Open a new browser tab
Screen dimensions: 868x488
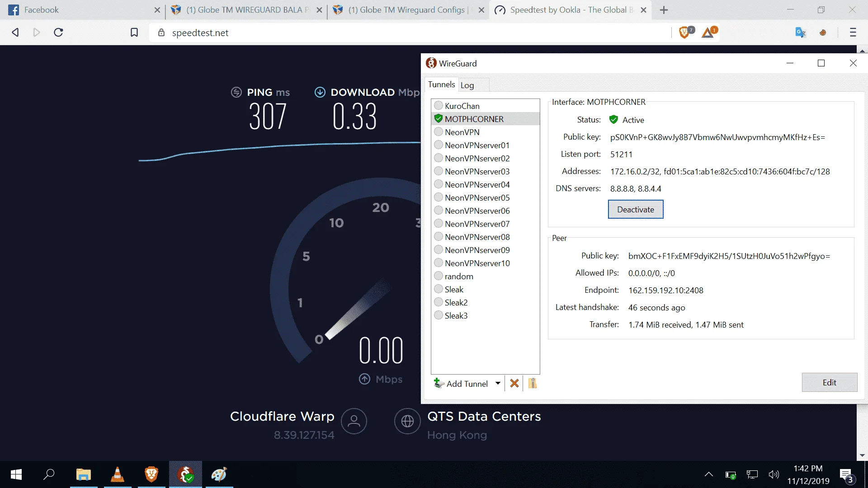tap(664, 10)
